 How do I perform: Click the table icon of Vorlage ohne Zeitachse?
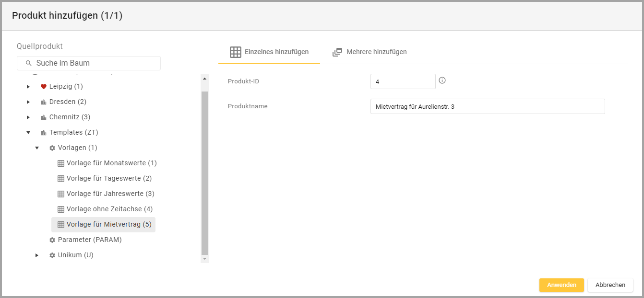[61, 209]
